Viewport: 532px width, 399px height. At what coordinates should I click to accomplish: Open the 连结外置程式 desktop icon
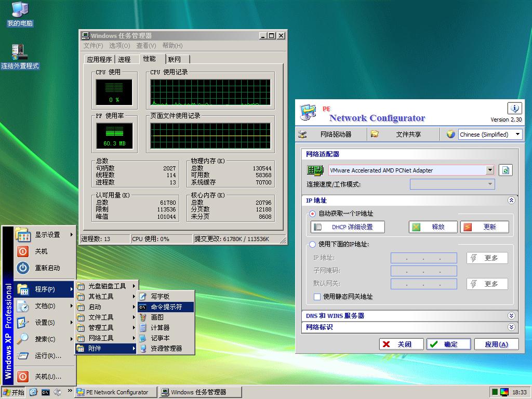click(20, 56)
